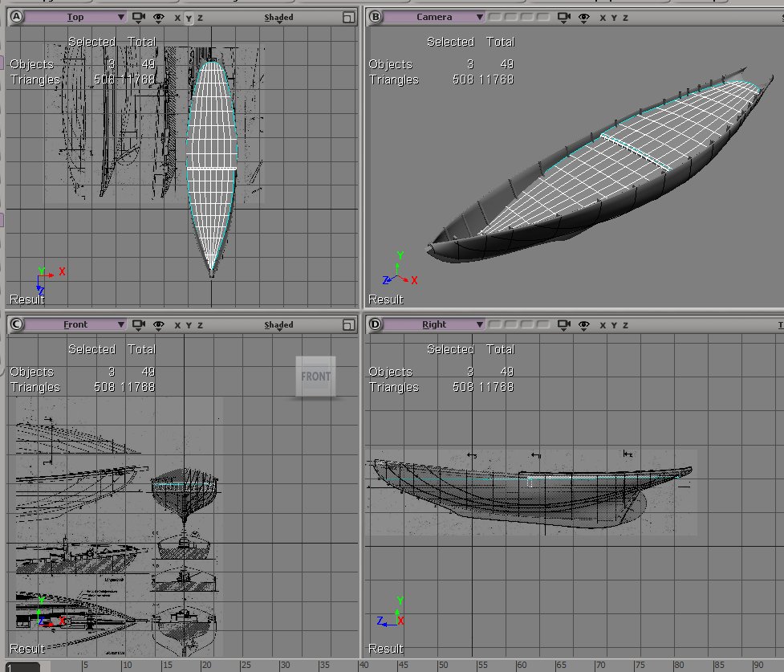Open camera icon menu in Camera viewport
The width and height of the screenshot is (784, 672).
pyautogui.click(x=564, y=17)
